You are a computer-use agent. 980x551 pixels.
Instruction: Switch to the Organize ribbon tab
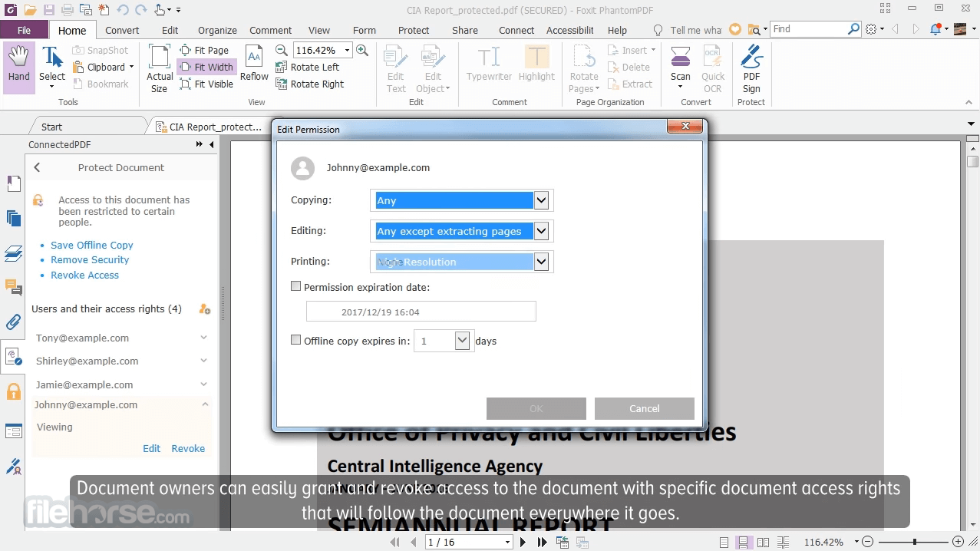[x=217, y=30]
